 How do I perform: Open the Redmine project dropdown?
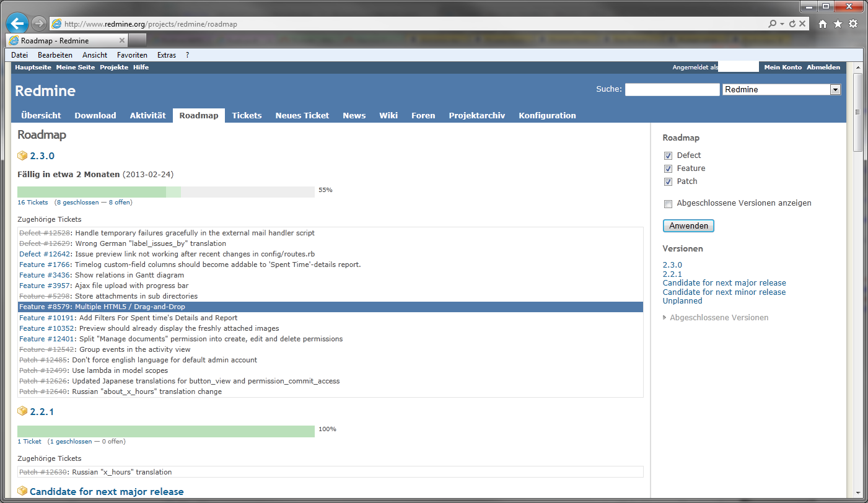tap(781, 89)
